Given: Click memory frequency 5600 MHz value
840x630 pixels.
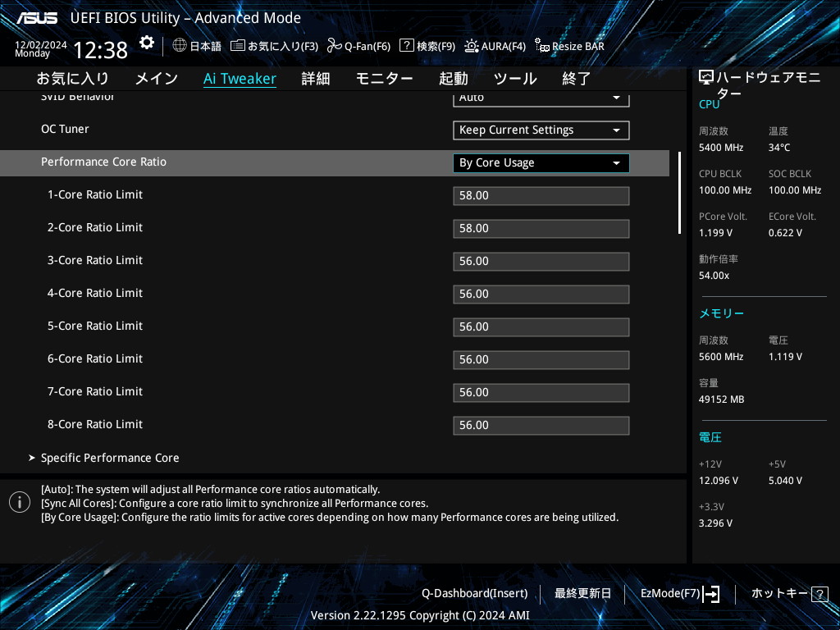Looking at the screenshot, I should click(721, 357).
